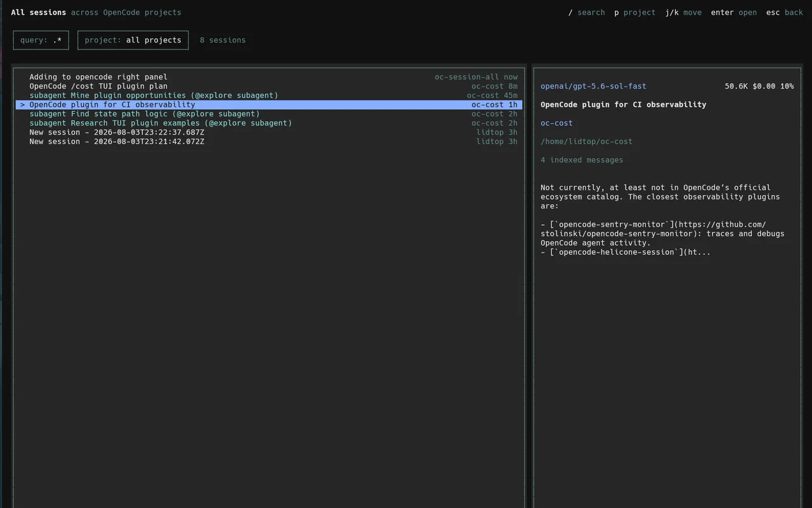Select 'Adding to opencode right panel' session

tap(269, 77)
